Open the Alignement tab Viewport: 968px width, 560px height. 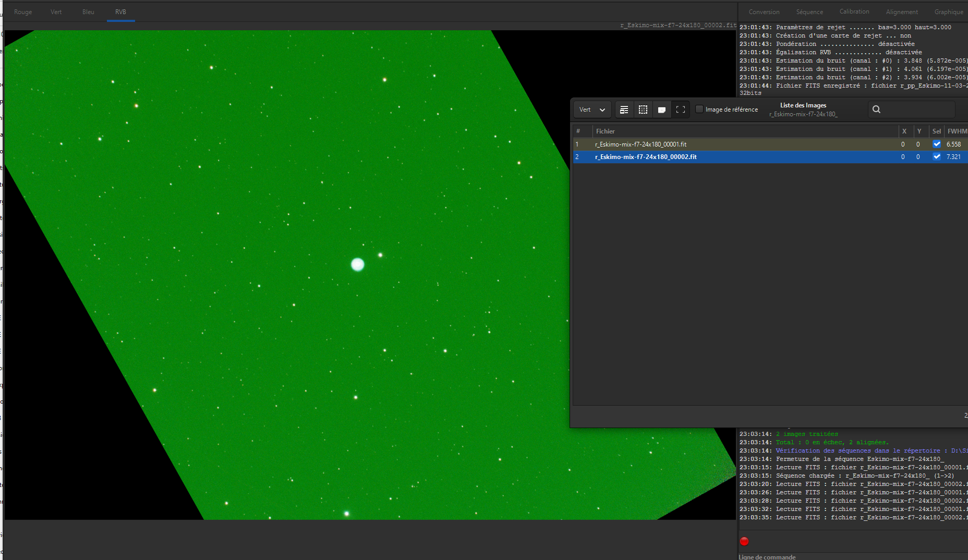pyautogui.click(x=902, y=12)
